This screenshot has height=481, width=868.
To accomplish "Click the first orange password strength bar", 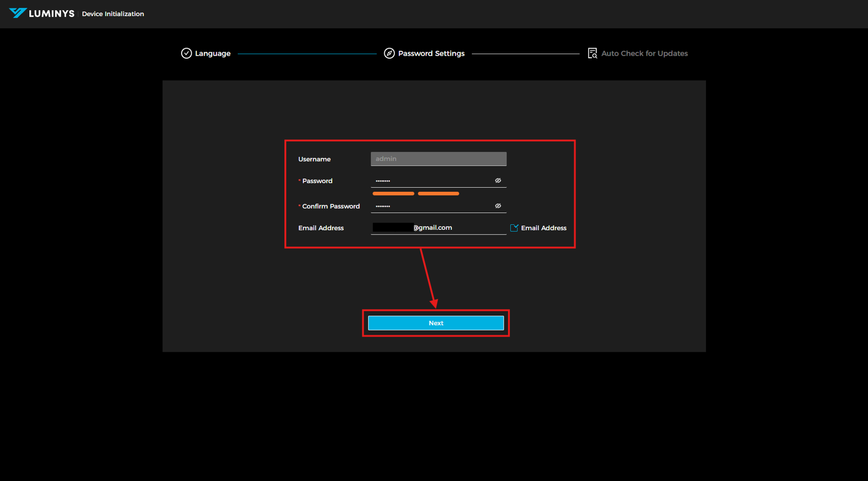I will point(393,194).
